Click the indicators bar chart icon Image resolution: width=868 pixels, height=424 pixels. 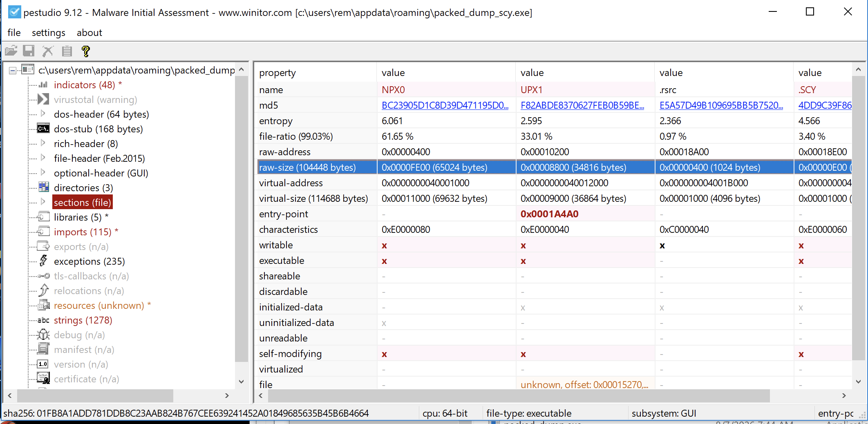coord(43,85)
